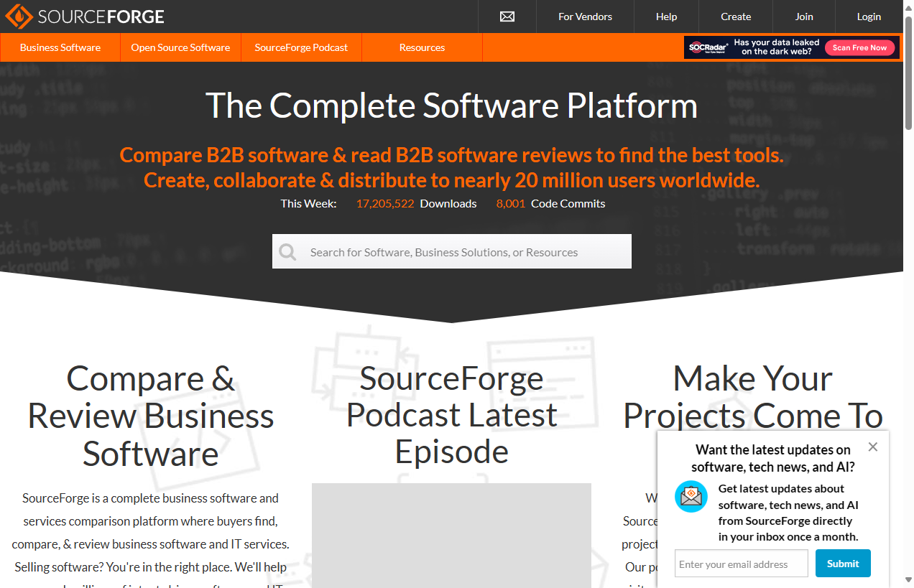Click the SourceForge diamond logo
Screen dimensions: 914x588
(x=17, y=16)
